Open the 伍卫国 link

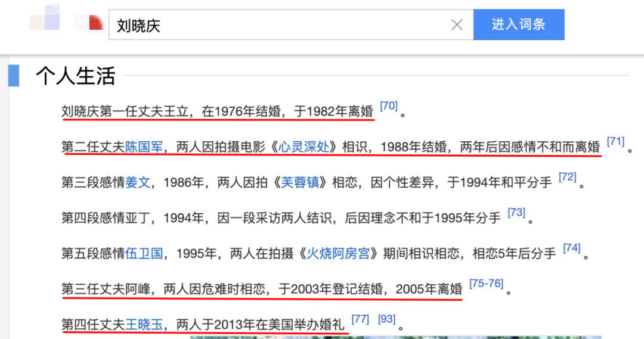click(144, 254)
